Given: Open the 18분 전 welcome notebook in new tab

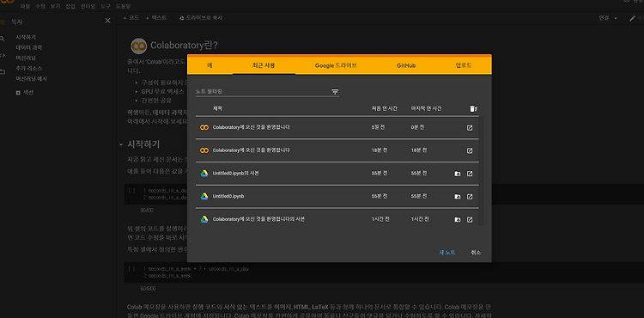Looking at the screenshot, I should click(470, 150).
